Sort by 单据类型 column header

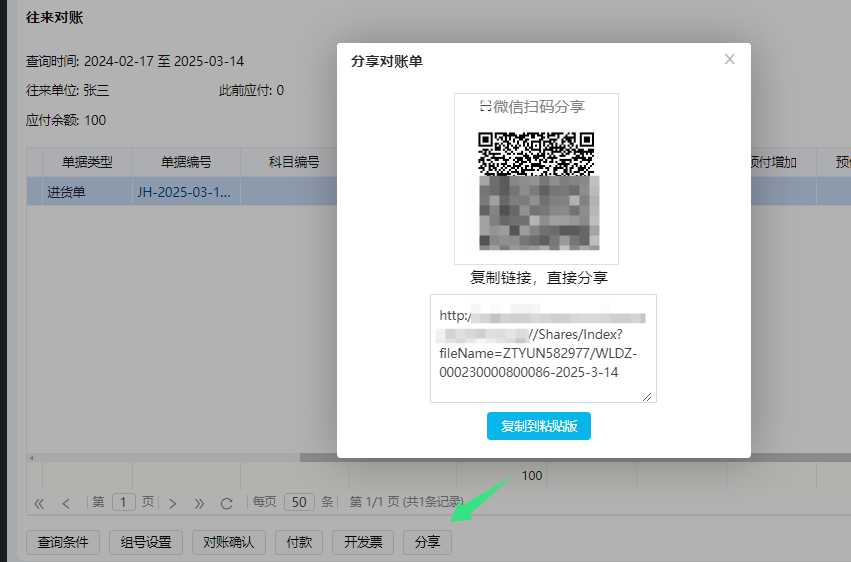point(87,162)
